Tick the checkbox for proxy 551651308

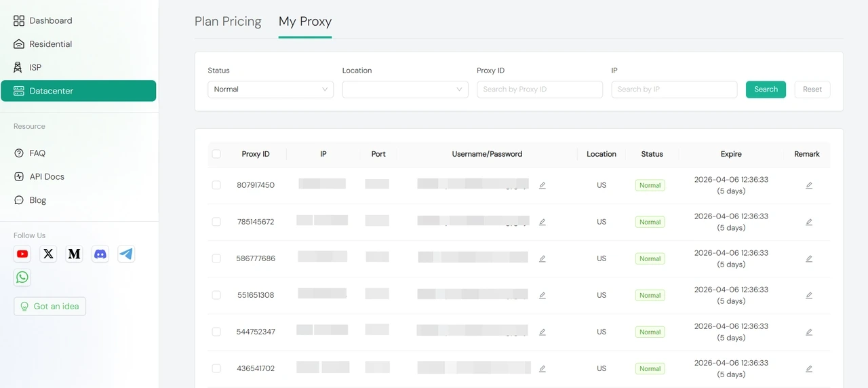[216, 295]
